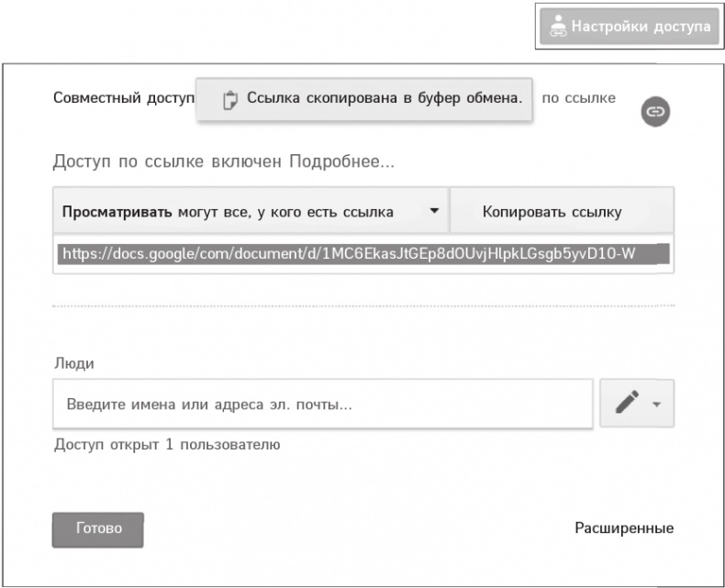Click the по ссылке label near the link icon

579,98
